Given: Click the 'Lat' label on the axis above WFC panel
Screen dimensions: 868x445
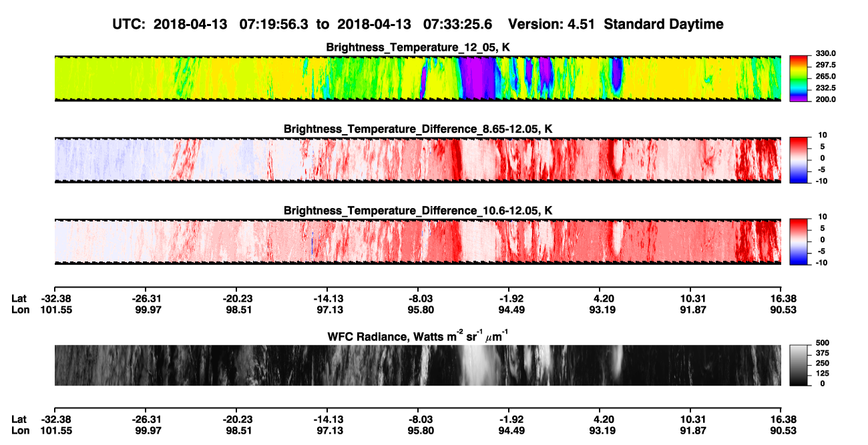Looking at the screenshot, I should [19, 299].
